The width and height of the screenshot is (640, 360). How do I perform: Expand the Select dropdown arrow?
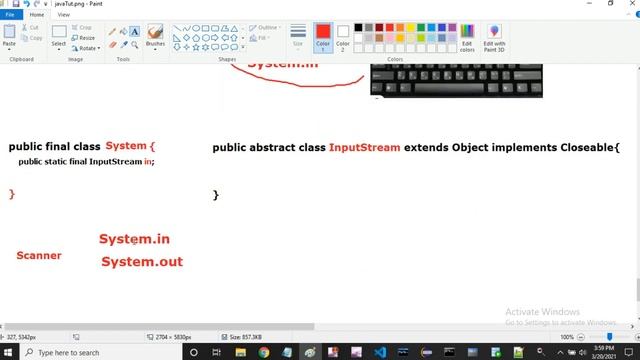coord(59,49)
